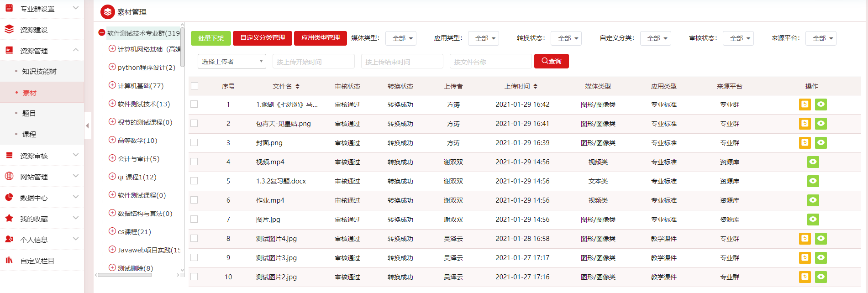Open the 媒体类型 dropdown
Image resolution: width=868 pixels, height=293 pixels.
[x=401, y=38]
